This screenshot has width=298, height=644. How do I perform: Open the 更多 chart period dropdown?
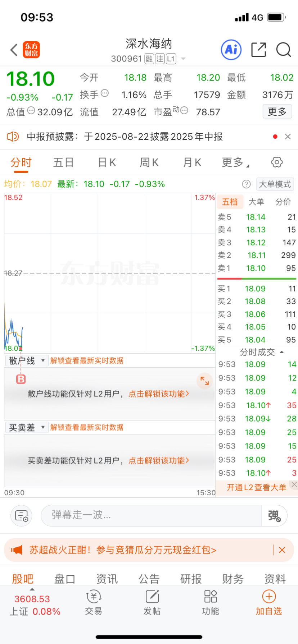click(235, 162)
